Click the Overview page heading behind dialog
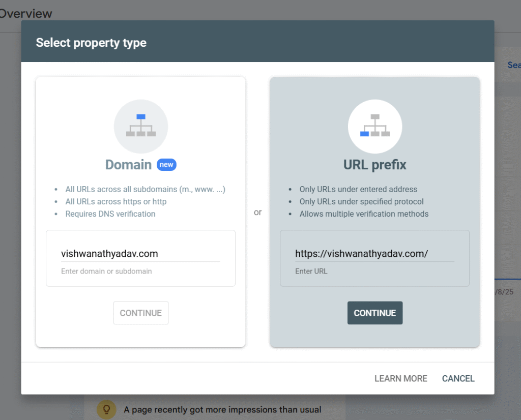 point(26,14)
